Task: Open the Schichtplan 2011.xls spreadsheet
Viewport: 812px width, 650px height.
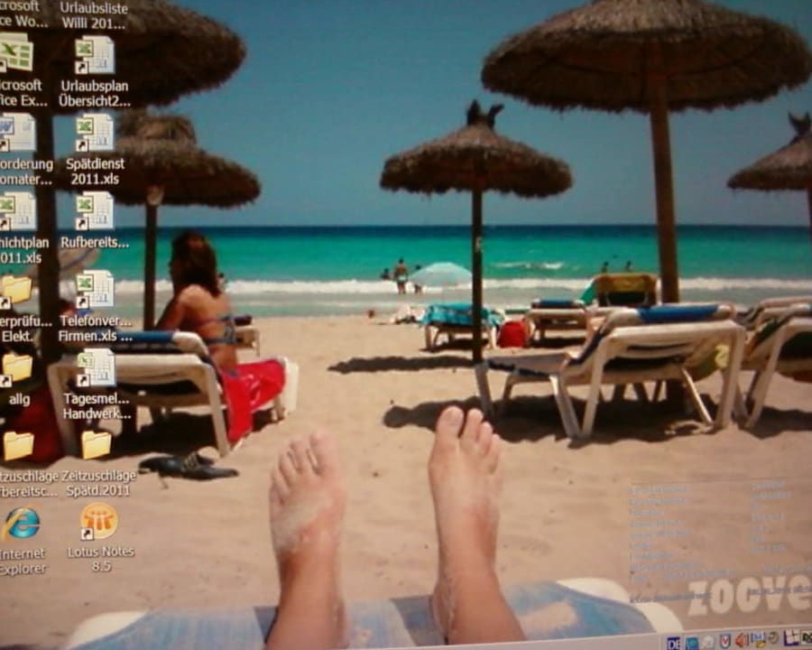Action: pyautogui.click(x=16, y=212)
